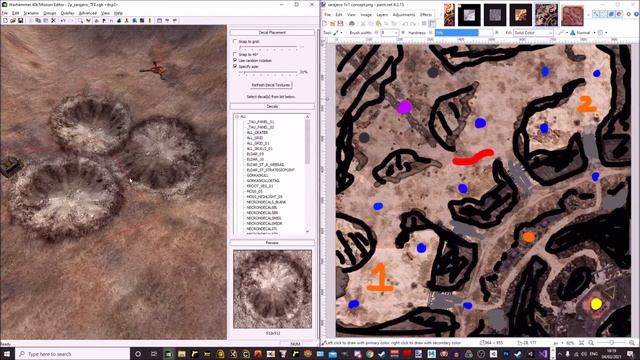Image resolution: width=640 pixels, height=360 pixels.
Task: Adjust the Specify size slider
Action: (x=268, y=72)
